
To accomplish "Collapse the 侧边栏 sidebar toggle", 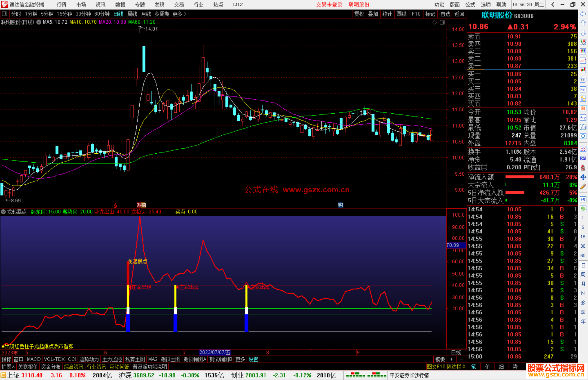I will (456, 367).
